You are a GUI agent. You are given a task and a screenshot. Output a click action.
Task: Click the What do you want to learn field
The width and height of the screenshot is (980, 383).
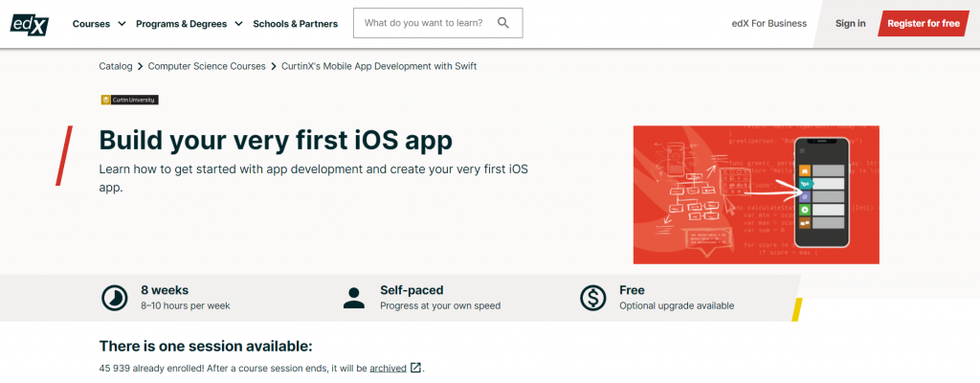pyautogui.click(x=437, y=23)
